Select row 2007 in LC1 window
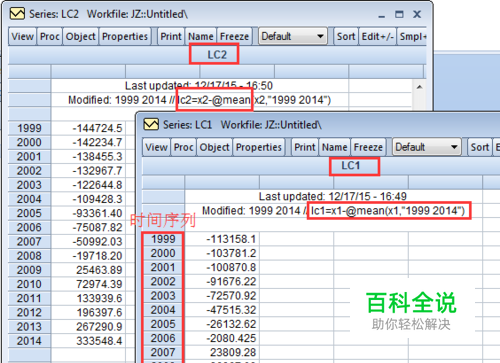Image resolution: width=500 pixels, height=363 pixels. click(x=163, y=352)
